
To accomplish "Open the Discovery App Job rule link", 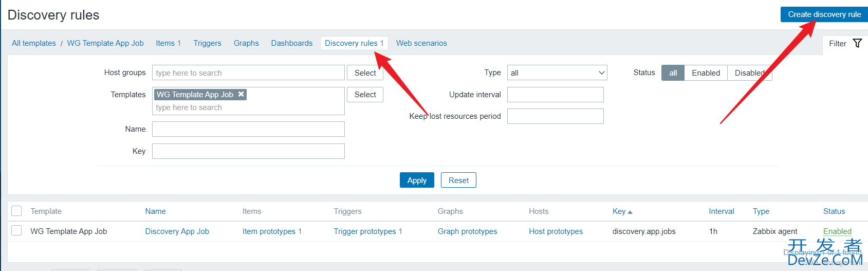I will 177,231.
